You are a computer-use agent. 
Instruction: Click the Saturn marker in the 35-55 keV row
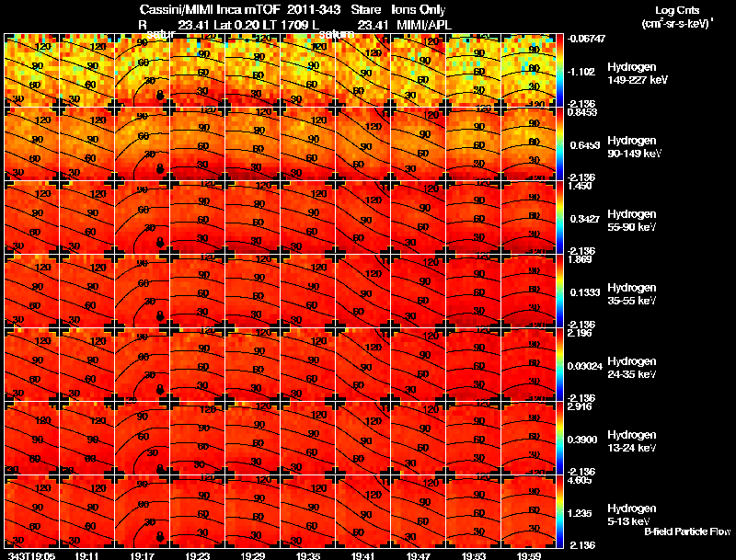160,316
